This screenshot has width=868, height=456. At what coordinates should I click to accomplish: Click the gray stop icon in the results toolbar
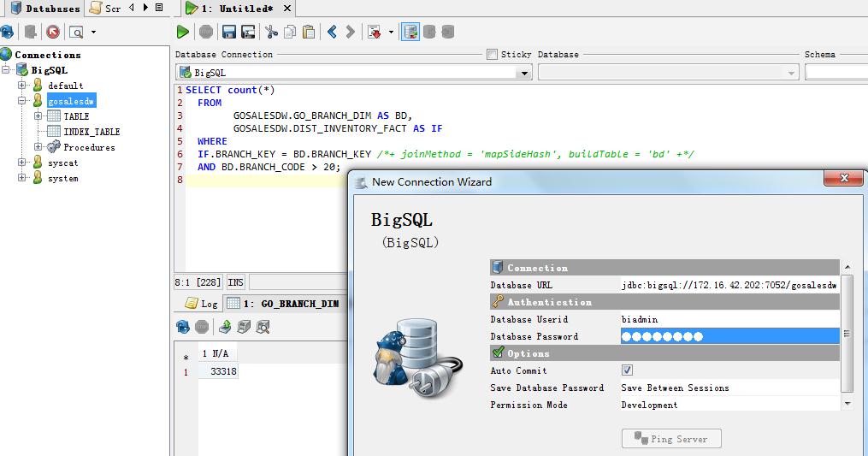(202, 327)
